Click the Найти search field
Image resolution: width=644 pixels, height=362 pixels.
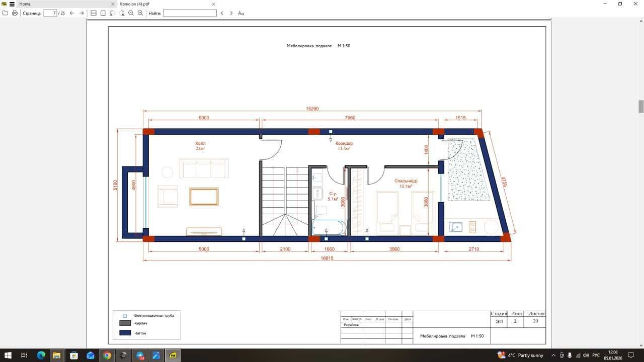tap(190, 13)
